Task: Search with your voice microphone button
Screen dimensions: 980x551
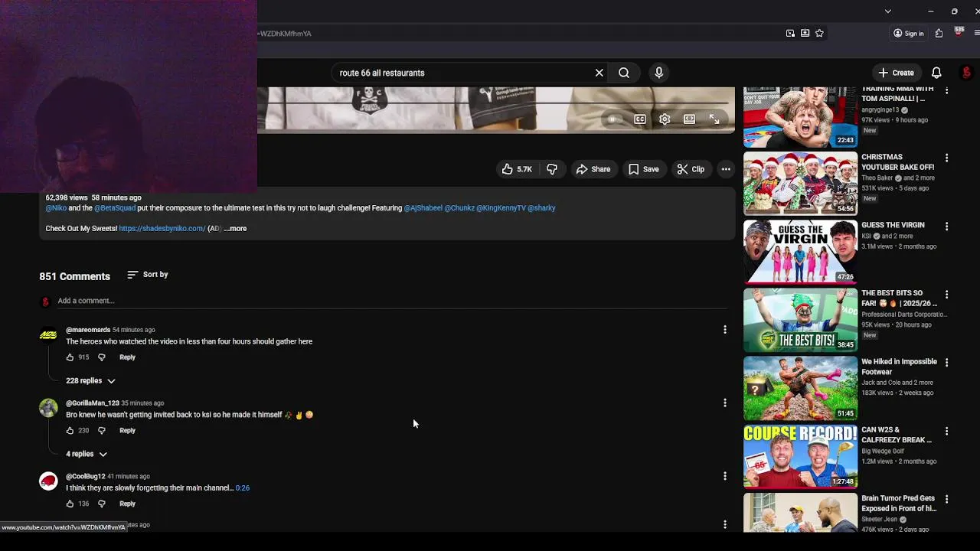Action: 659,73
